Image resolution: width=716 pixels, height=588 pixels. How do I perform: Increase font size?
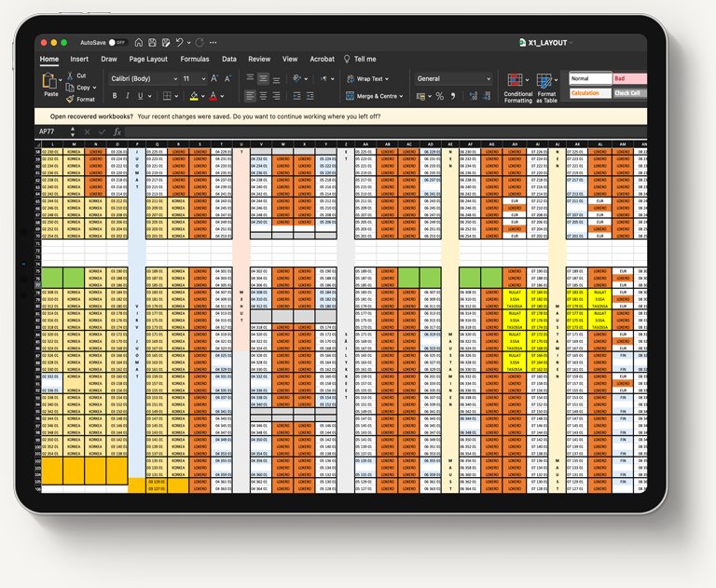coord(214,78)
